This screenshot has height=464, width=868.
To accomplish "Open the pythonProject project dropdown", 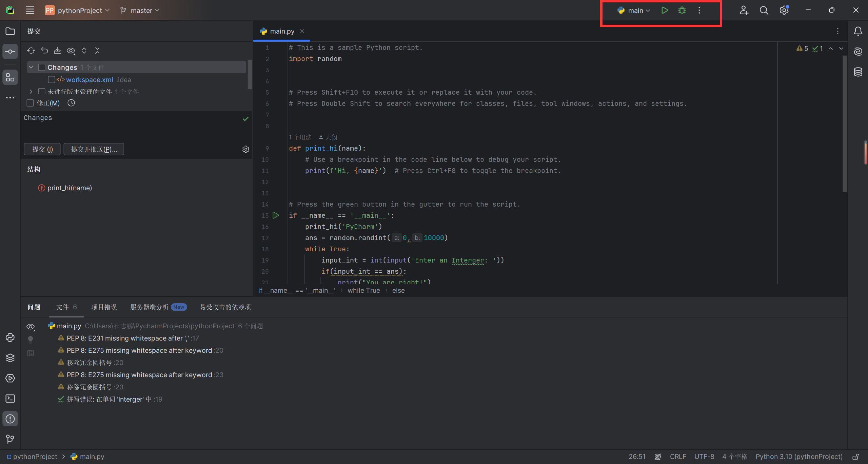I will pos(80,11).
